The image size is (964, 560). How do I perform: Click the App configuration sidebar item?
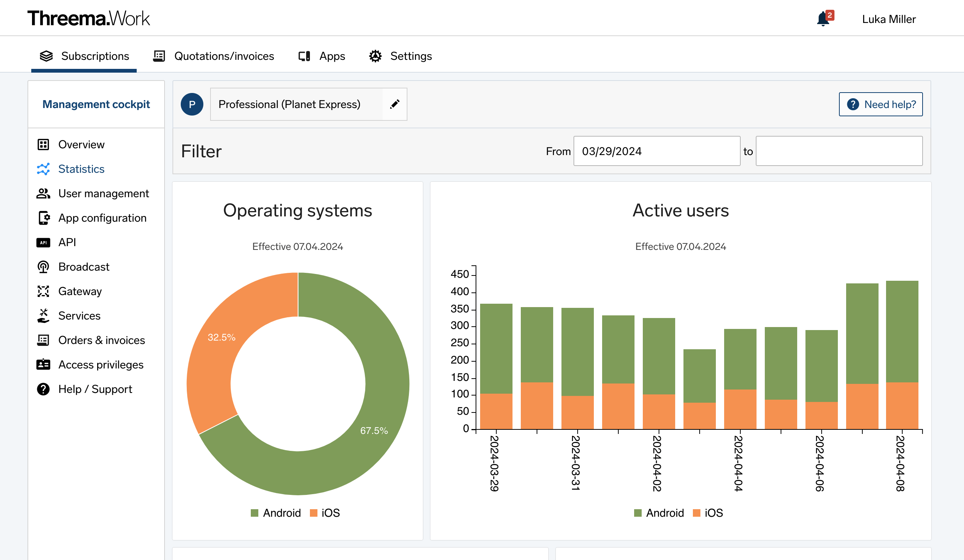[102, 218]
